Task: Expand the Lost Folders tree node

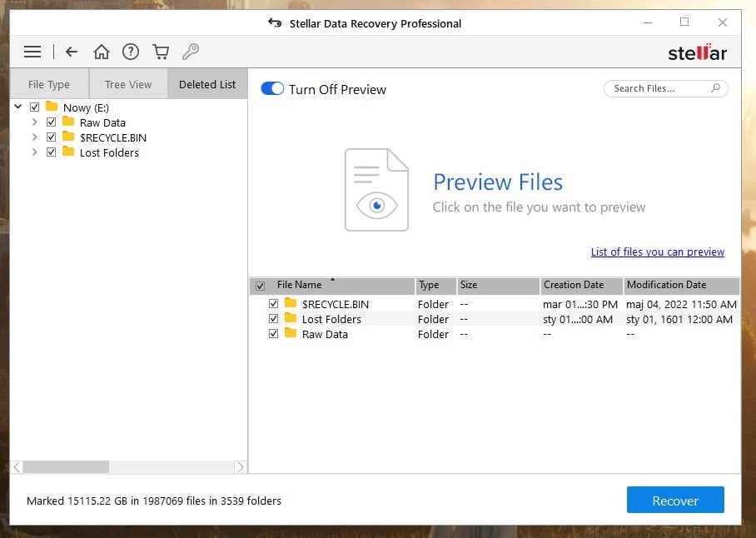Action: coord(34,152)
